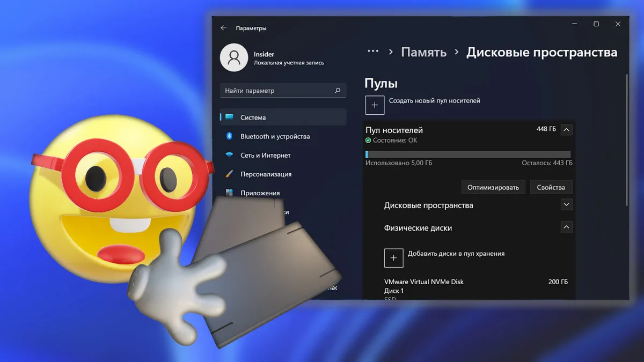Click the Insider user avatar icon
This screenshot has width=644, height=362.
[x=233, y=58]
